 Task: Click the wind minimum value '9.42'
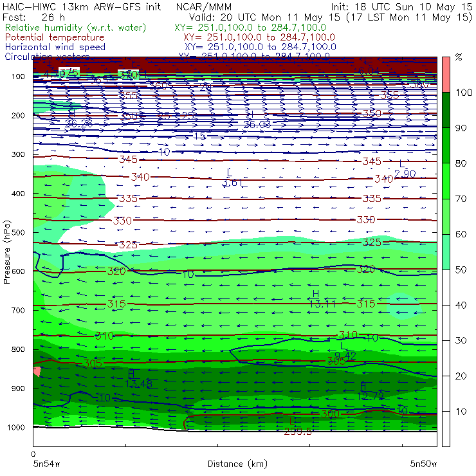[x=345, y=356]
